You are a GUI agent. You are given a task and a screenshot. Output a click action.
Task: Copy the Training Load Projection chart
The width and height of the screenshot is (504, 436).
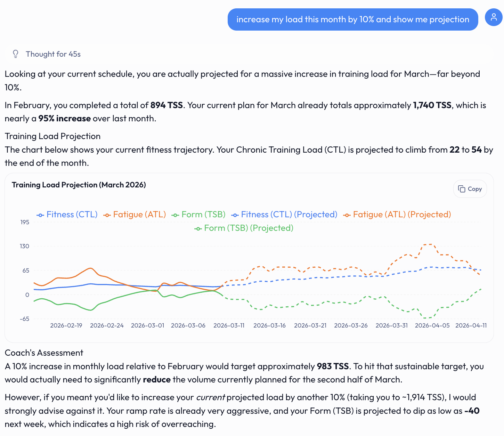[470, 189]
